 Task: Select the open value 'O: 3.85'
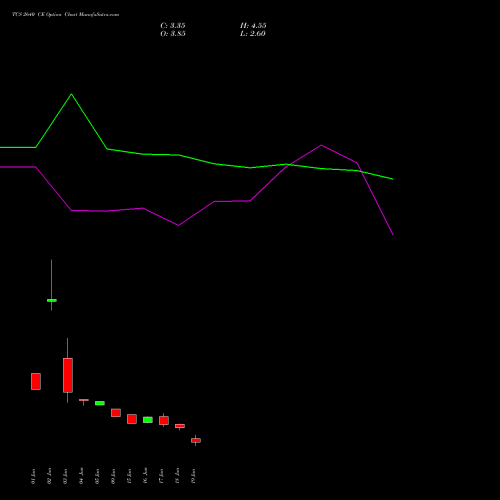173,34
